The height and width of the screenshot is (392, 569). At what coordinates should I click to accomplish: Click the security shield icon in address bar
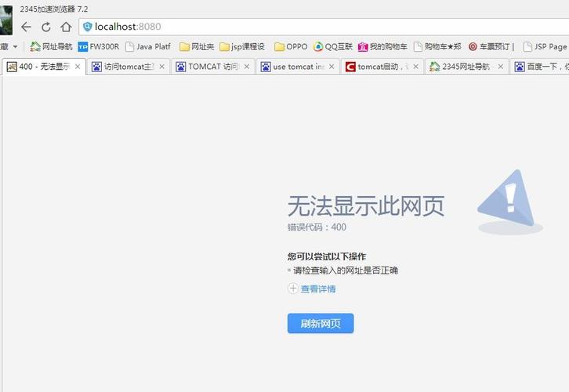[x=88, y=27]
